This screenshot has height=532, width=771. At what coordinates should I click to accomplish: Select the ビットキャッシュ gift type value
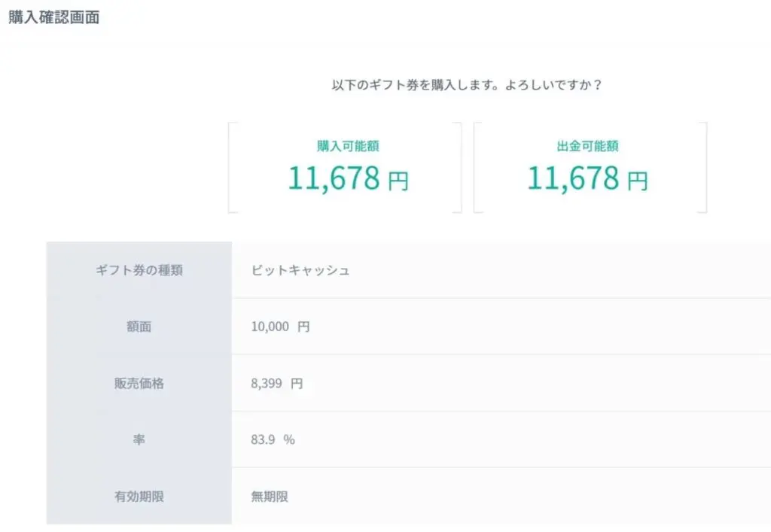tap(300, 270)
